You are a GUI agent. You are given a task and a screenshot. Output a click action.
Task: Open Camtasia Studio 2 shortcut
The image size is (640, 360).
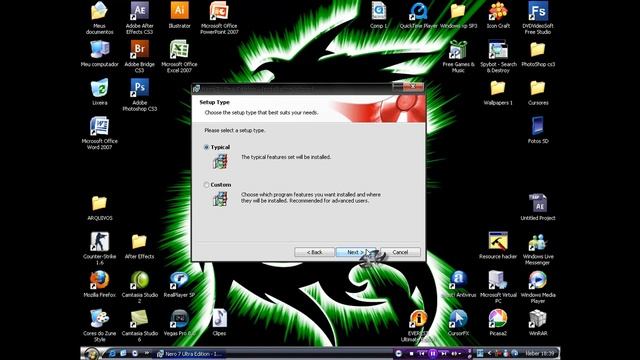[x=140, y=287]
